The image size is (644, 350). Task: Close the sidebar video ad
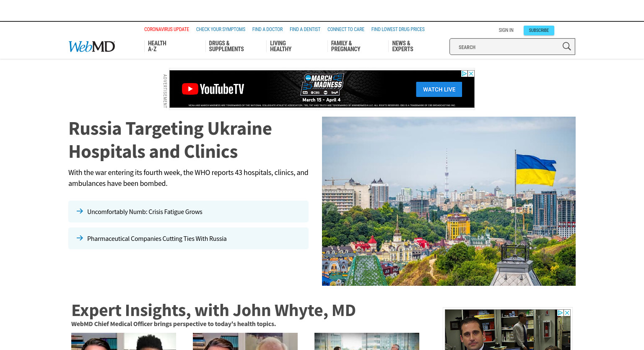point(567,313)
